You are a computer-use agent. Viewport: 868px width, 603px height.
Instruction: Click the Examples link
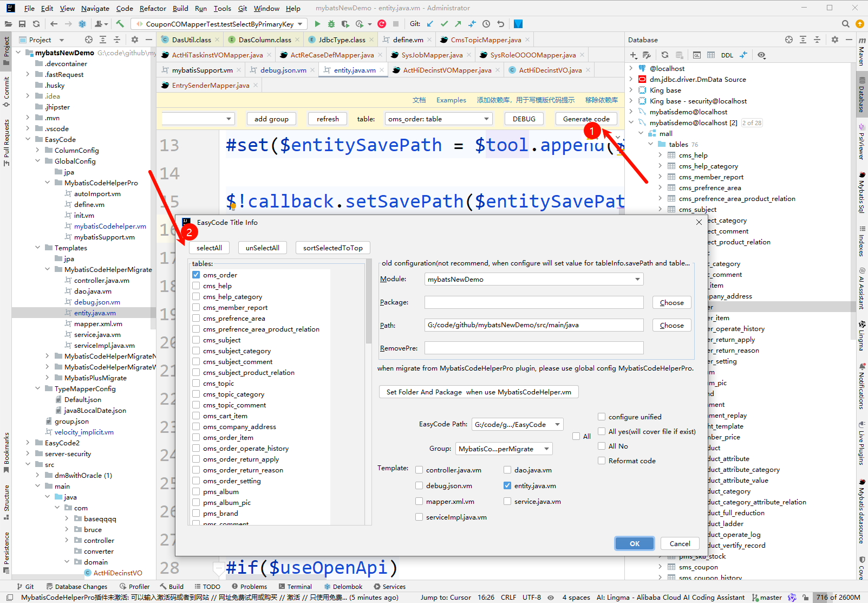(x=451, y=100)
